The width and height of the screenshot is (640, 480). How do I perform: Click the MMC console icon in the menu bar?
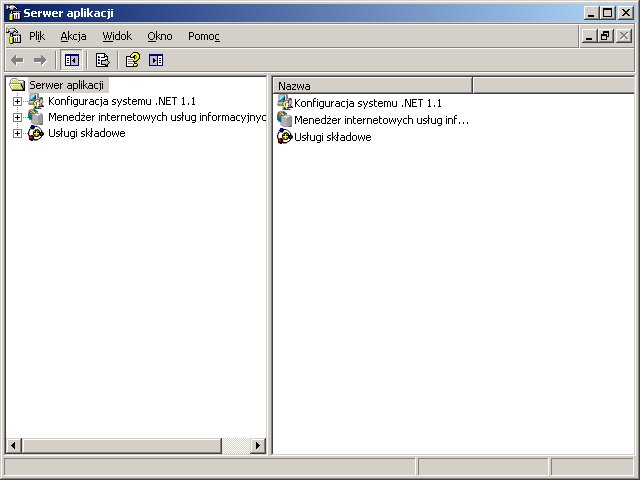click(x=14, y=36)
